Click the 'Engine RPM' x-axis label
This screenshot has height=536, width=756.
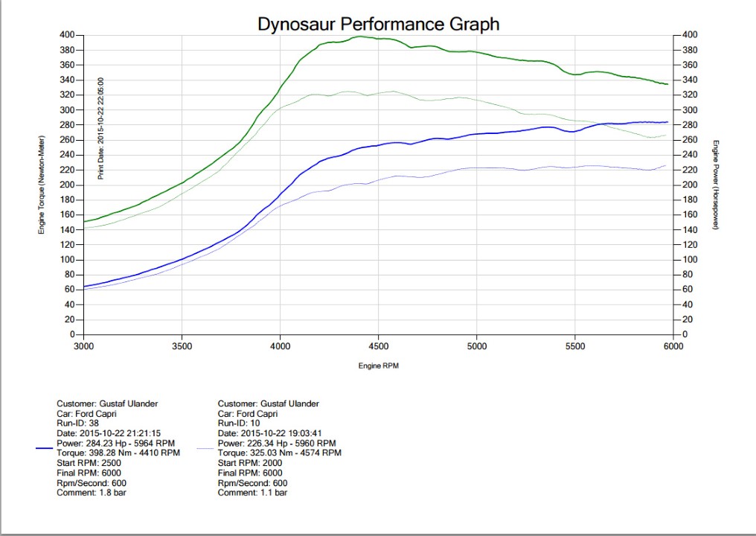point(379,366)
